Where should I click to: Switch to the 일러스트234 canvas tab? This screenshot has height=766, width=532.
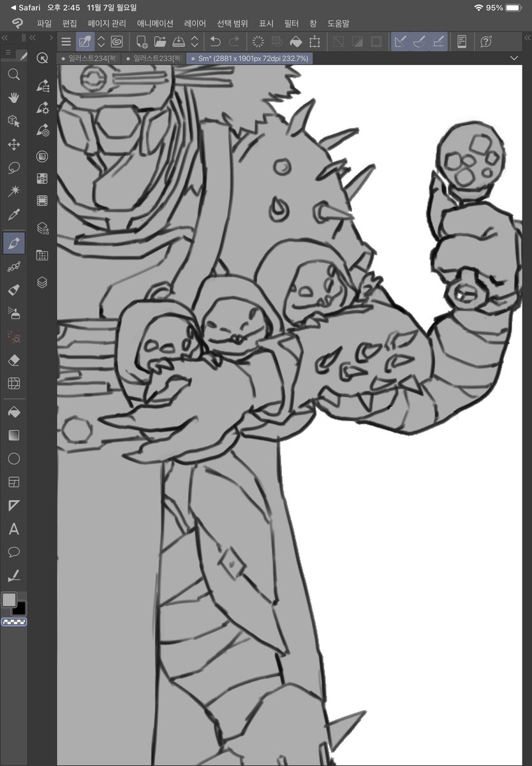88,58
